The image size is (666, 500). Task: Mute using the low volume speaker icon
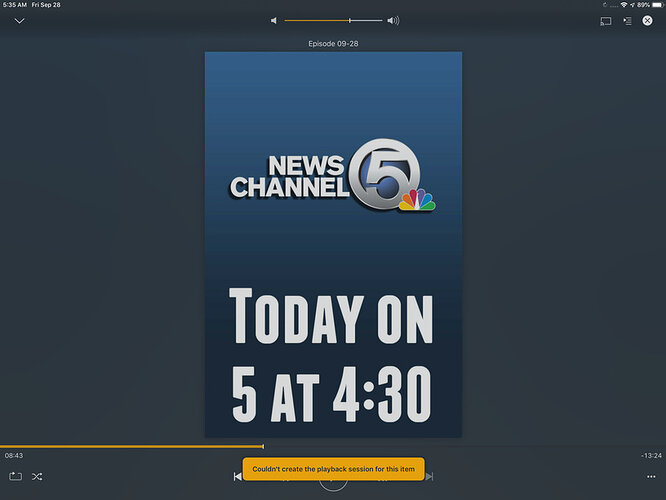click(274, 20)
